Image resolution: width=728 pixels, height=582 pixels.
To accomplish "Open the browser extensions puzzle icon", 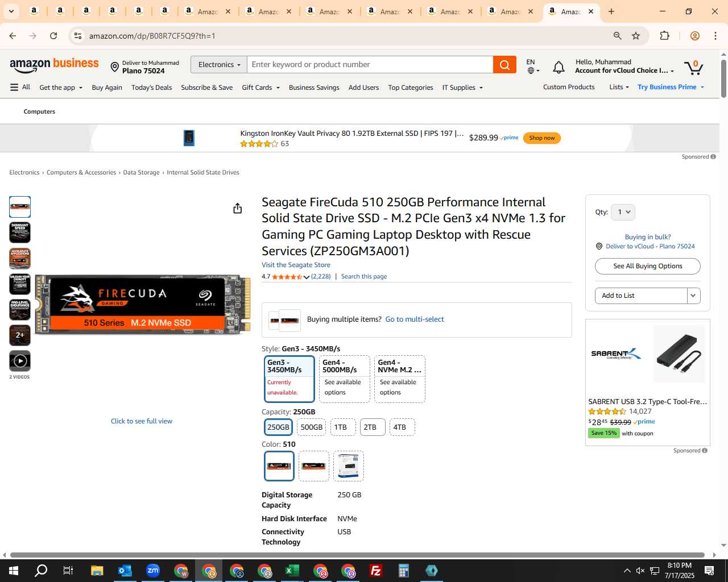I will (x=664, y=36).
